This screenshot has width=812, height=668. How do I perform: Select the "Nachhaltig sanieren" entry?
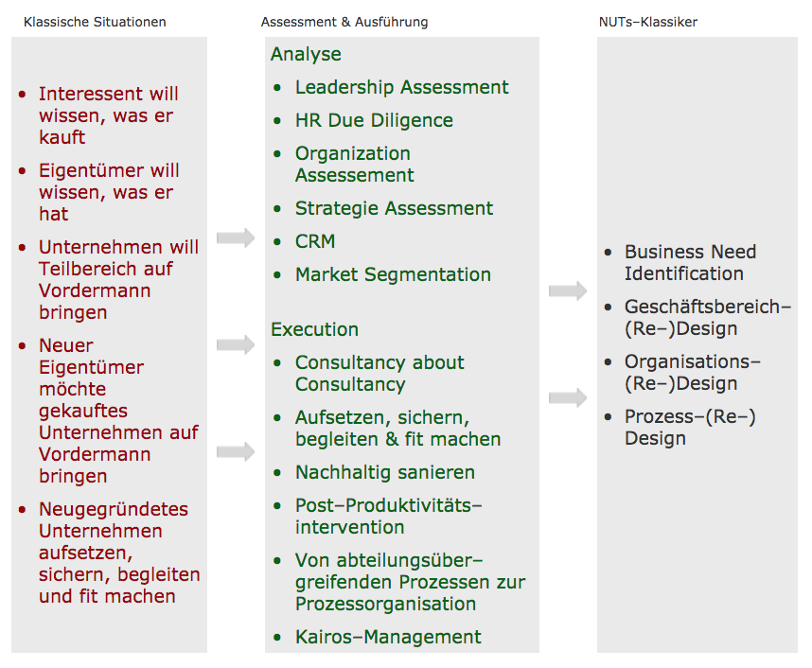[384, 471]
